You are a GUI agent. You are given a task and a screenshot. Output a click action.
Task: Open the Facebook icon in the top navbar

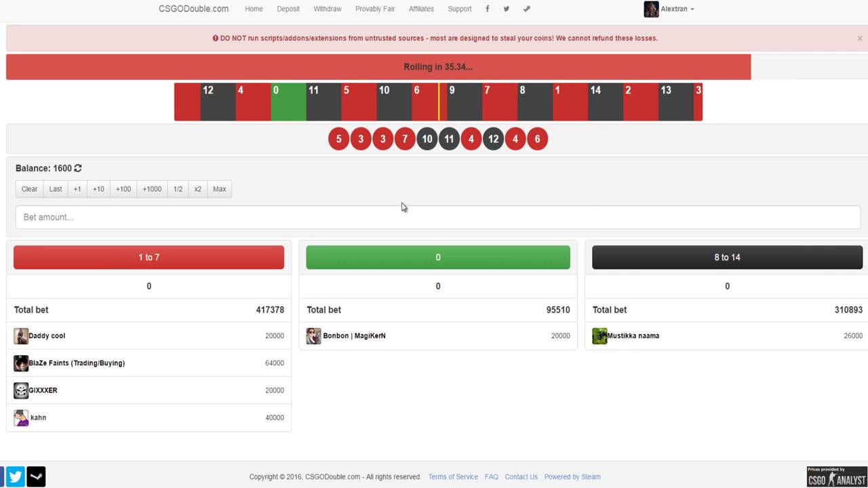point(487,9)
